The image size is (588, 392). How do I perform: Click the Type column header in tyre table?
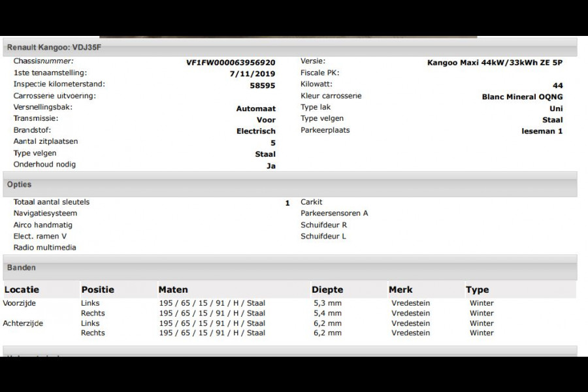[477, 289]
